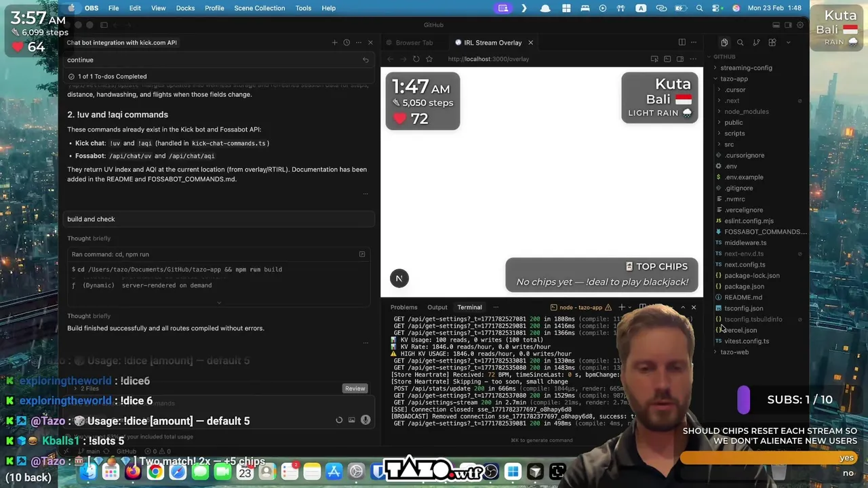This screenshot has height=488, width=868.
Task: Expand the scripts folder
Action: click(734, 134)
